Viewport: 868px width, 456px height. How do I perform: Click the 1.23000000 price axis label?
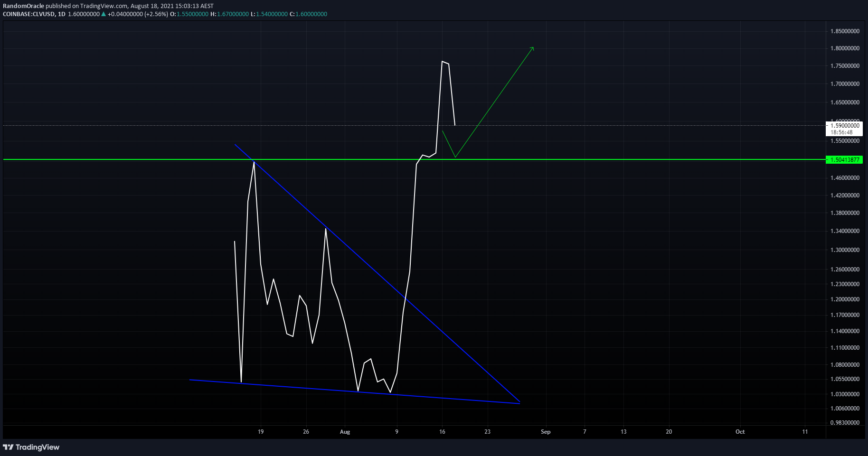pyautogui.click(x=845, y=284)
